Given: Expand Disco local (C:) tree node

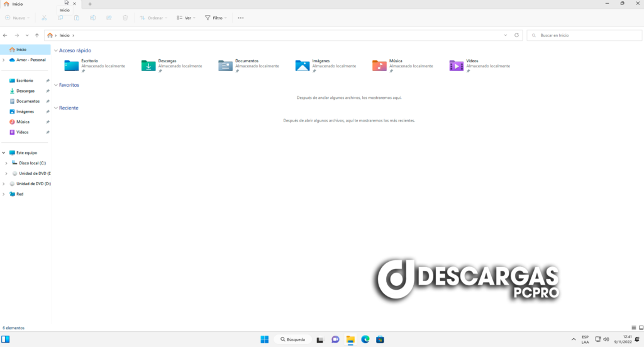Looking at the screenshot, I should (6, 163).
